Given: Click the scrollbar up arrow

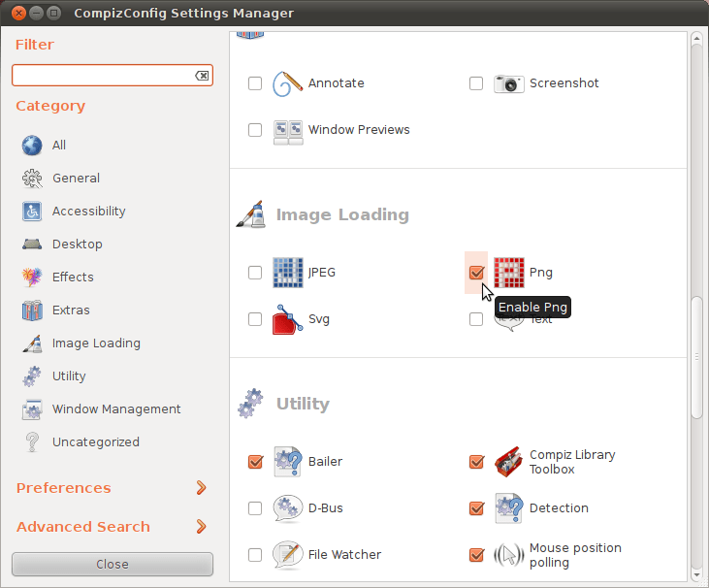Looking at the screenshot, I should point(696,39).
